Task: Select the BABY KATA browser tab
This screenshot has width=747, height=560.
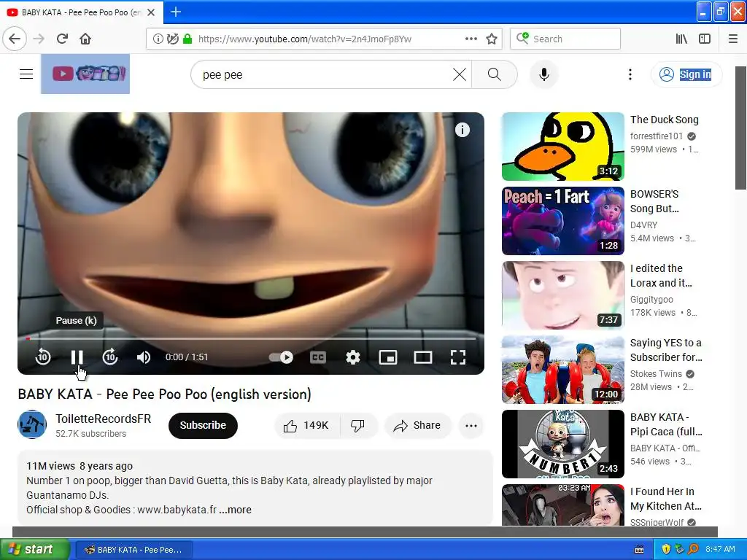Action: click(81, 12)
